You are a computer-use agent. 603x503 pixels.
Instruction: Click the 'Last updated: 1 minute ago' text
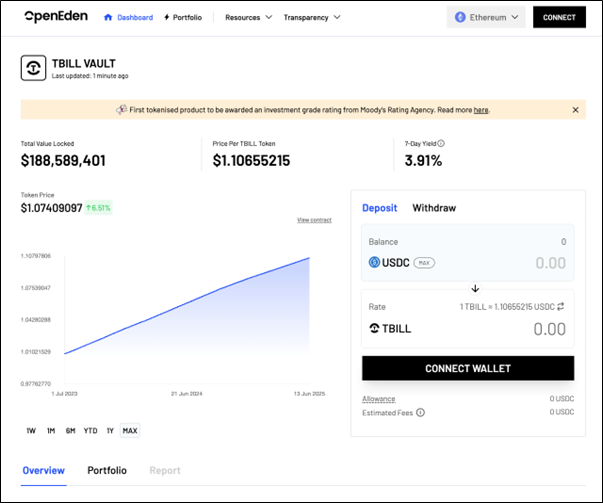90,76
